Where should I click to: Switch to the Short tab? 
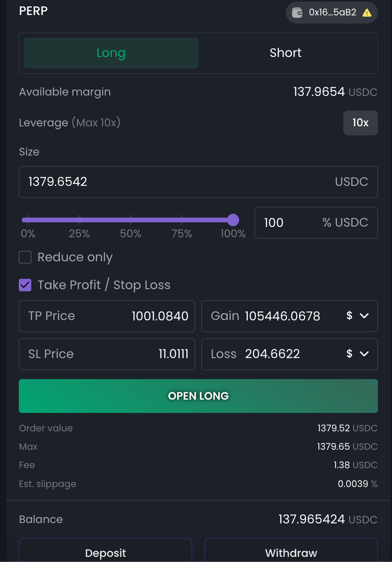pyautogui.click(x=285, y=53)
